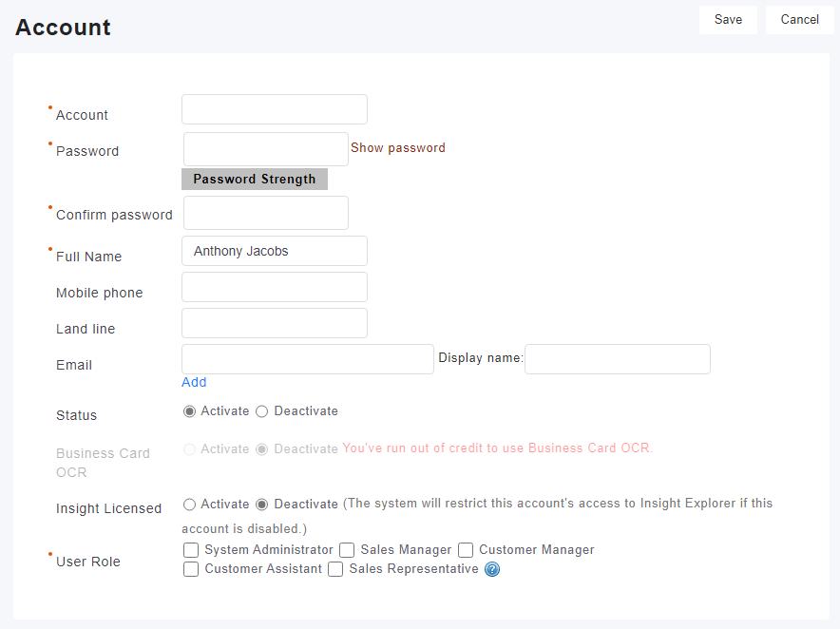Click into the Password field
The width and height of the screenshot is (840, 629).
[x=266, y=149]
